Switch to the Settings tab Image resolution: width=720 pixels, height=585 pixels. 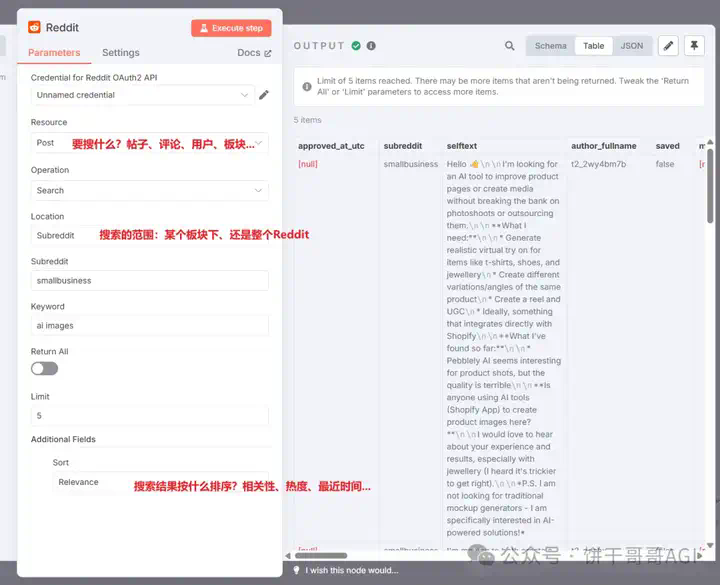[121, 53]
